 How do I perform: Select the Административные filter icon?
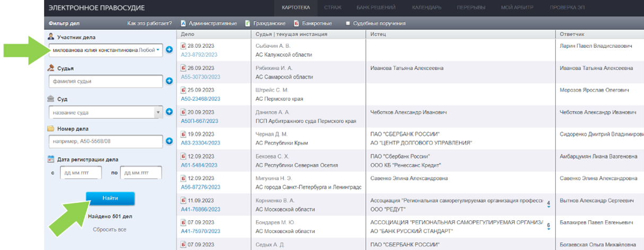(x=183, y=23)
